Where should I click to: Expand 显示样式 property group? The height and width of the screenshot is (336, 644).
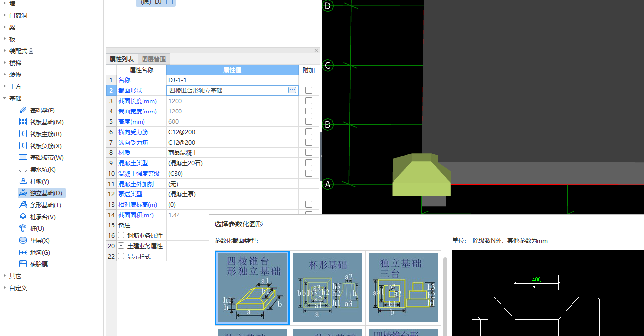tap(121, 256)
